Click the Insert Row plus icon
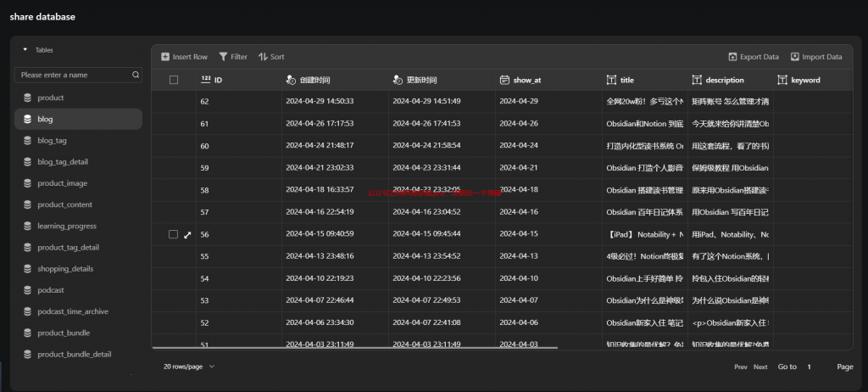The width and height of the screenshot is (868, 392). (x=165, y=57)
